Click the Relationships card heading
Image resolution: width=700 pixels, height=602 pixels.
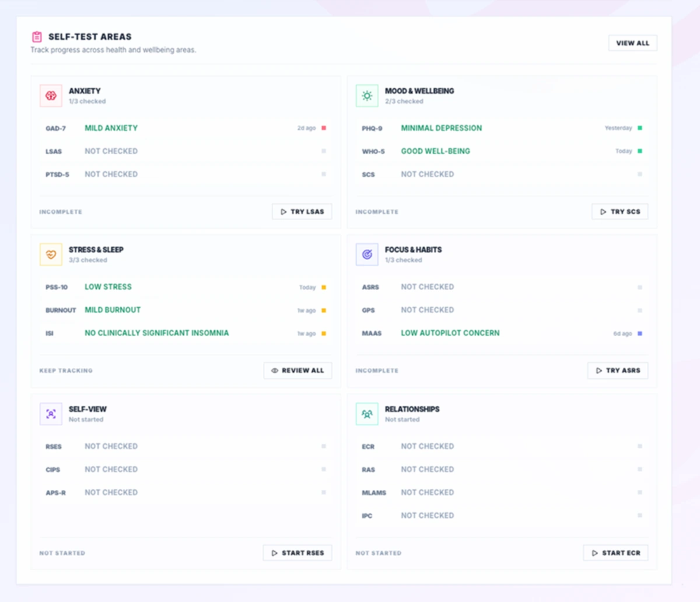412,409
